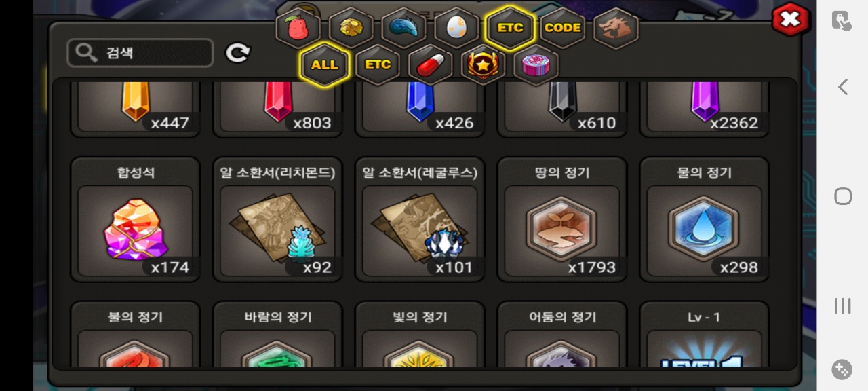Select 알 소환서(리치몬드) scroll item
The width and height of the screenshot is (868, 391).
278,219
